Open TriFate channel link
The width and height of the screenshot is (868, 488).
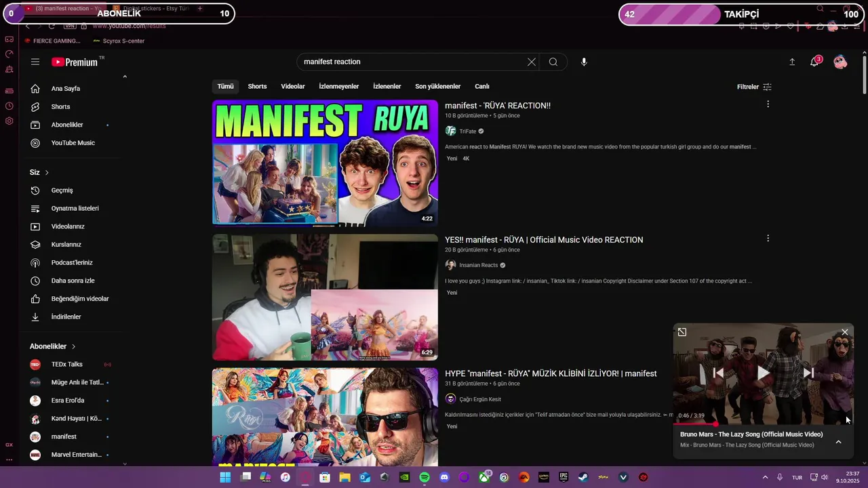467,131
